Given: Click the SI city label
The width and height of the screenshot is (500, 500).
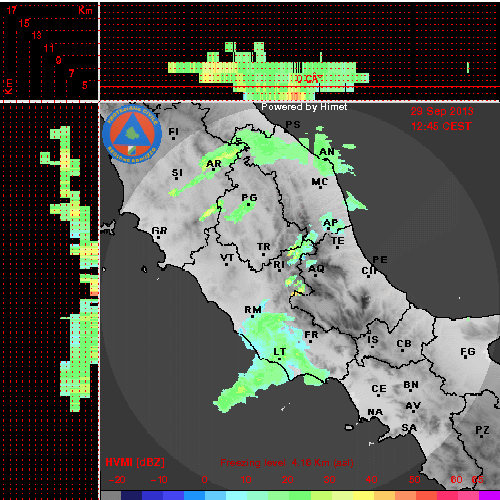Looking at the screenshot, I should click(177, 173).
